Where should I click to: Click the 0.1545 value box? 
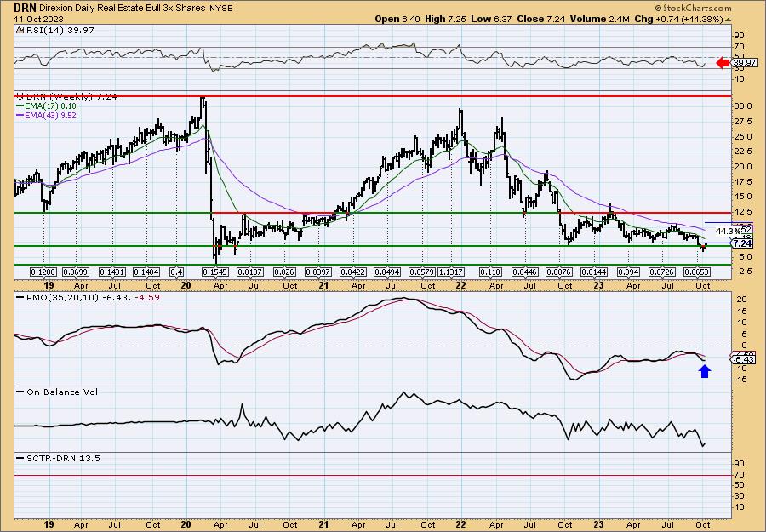(x=215, y=272)
